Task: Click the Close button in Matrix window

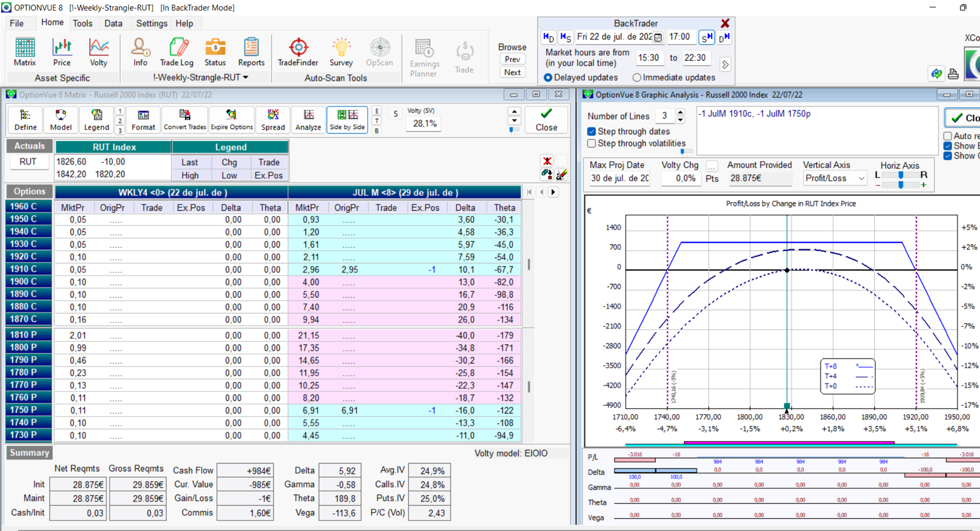Action: (546, 120)
